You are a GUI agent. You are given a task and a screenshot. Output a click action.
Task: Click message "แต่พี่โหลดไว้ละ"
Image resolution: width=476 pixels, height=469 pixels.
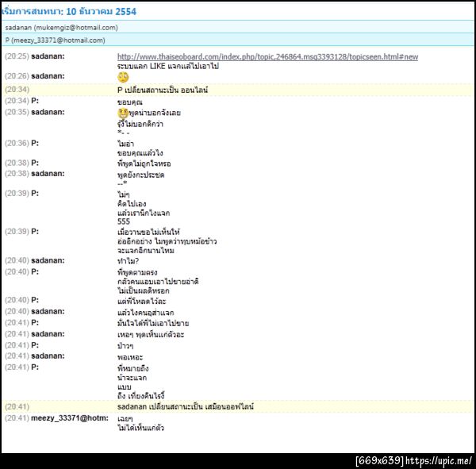pos(141,302)
